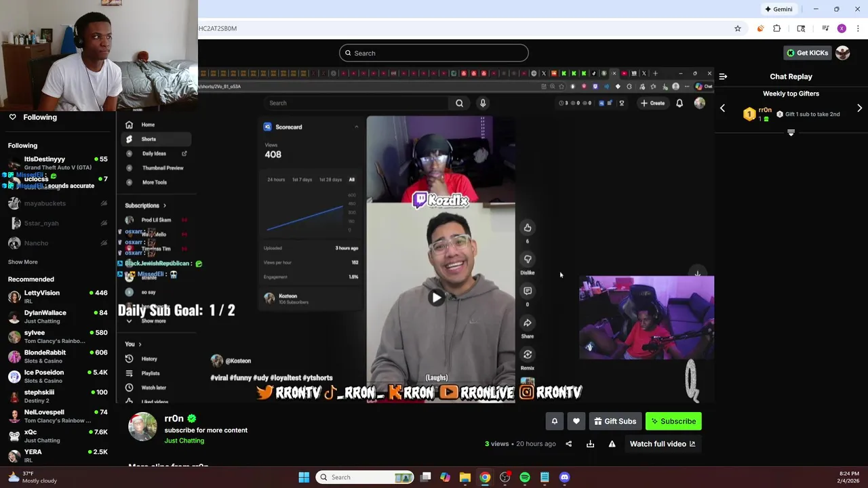Viewport: 868px width, 488px height.
Task: Open the weather widget showing 37°F
Action: point(33,477)
